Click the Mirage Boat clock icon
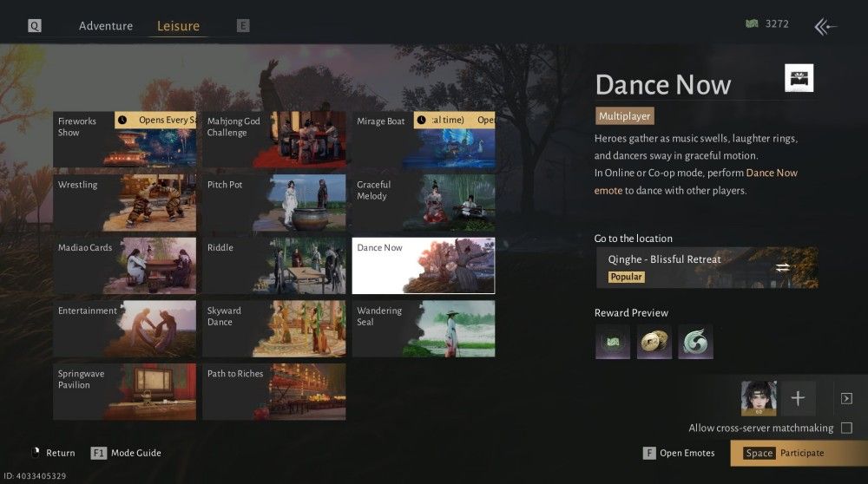 coord(421,120)
